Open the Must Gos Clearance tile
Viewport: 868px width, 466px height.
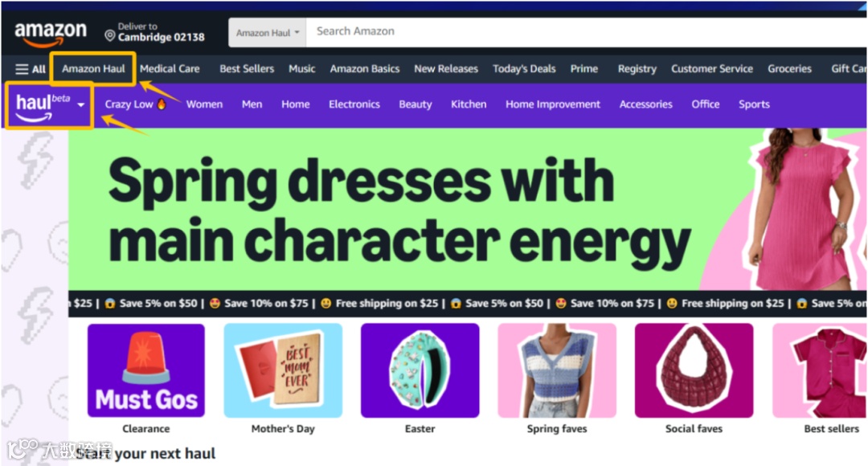click(146, 370)
